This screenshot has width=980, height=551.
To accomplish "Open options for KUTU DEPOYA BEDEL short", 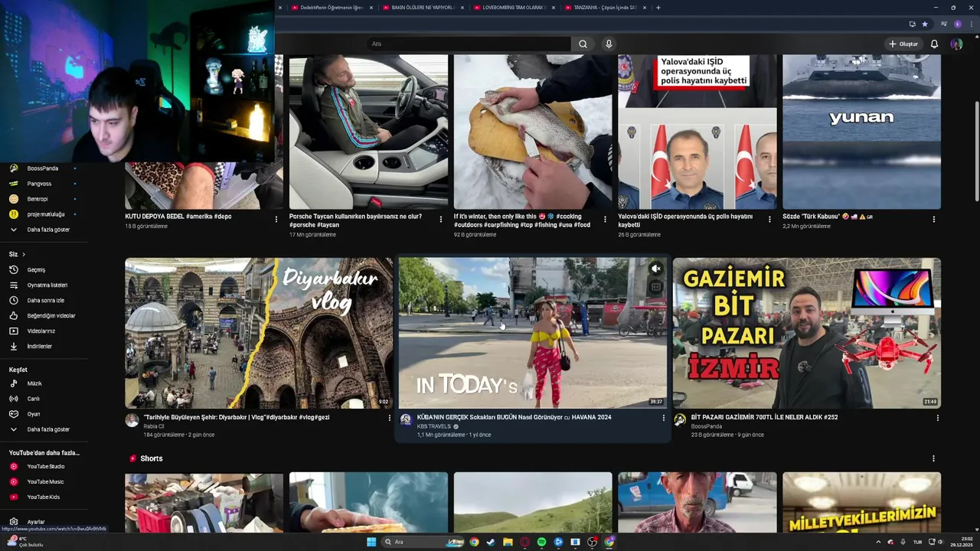I will [276, 219].
